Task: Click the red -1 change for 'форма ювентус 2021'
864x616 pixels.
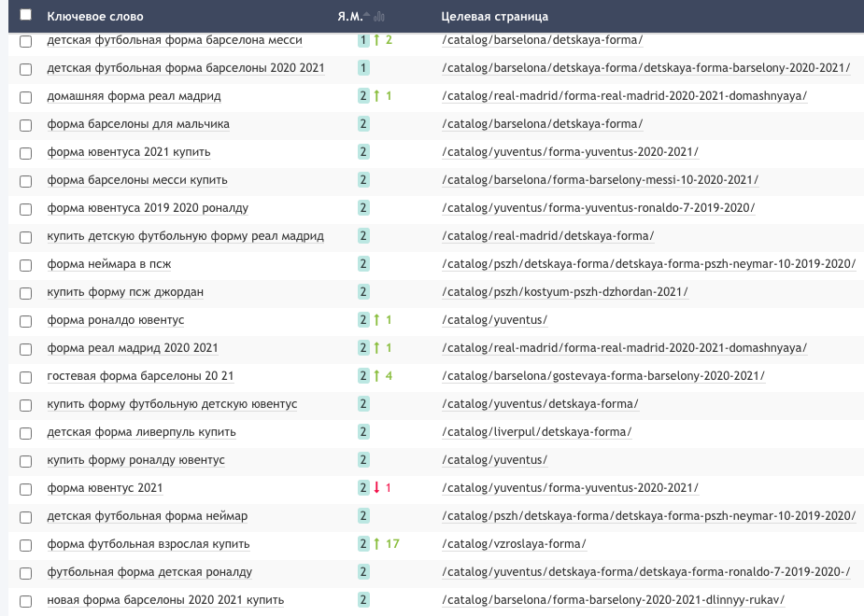Action: coord(382,488)
